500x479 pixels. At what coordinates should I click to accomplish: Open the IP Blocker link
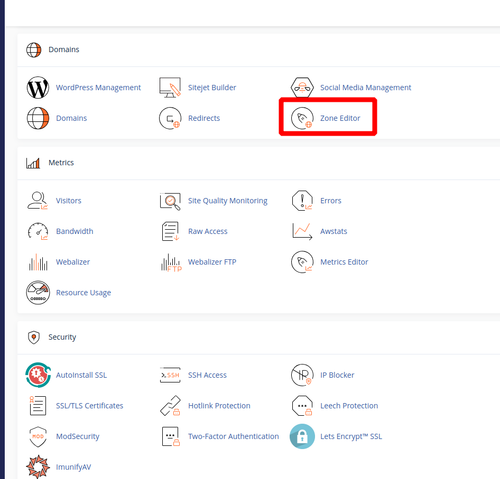click(337, 375)
